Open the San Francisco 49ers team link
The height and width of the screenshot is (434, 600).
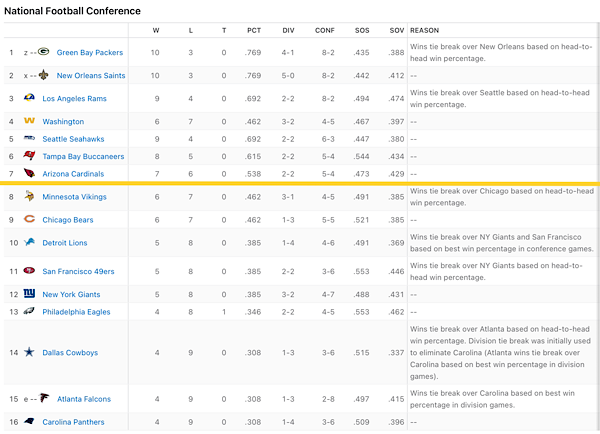click(x=78, y=271)
